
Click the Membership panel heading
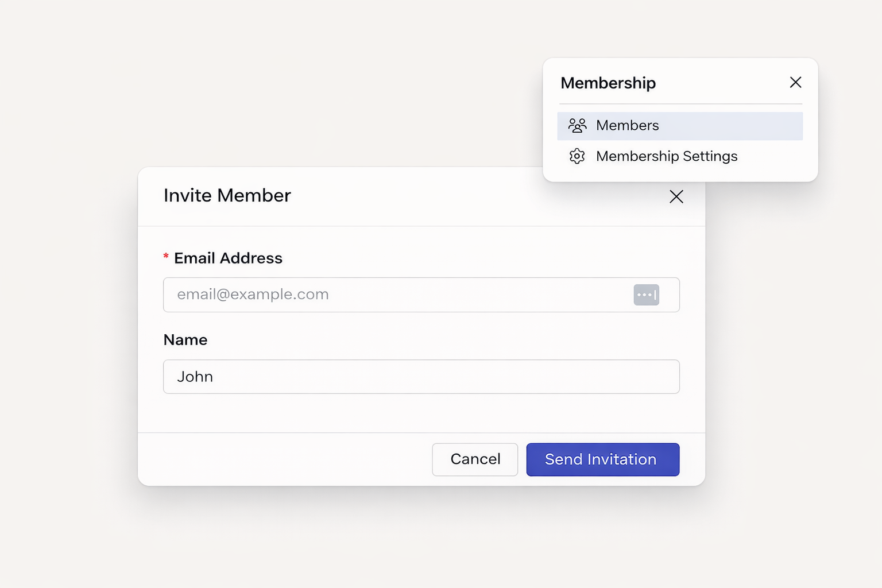tap(608, 83)
